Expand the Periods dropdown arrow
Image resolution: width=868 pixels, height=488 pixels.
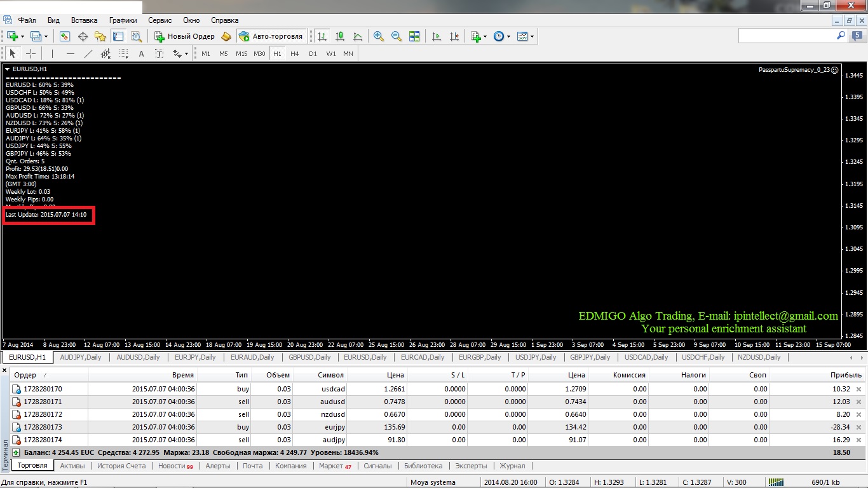coord(508,36)
